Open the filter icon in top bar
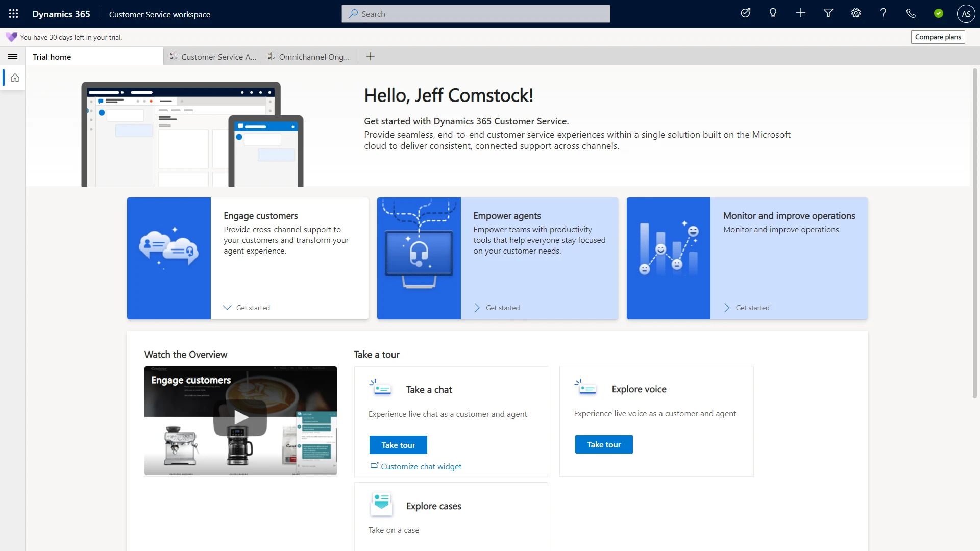Viewport: 980px width, 551px height. pos(828,13)
